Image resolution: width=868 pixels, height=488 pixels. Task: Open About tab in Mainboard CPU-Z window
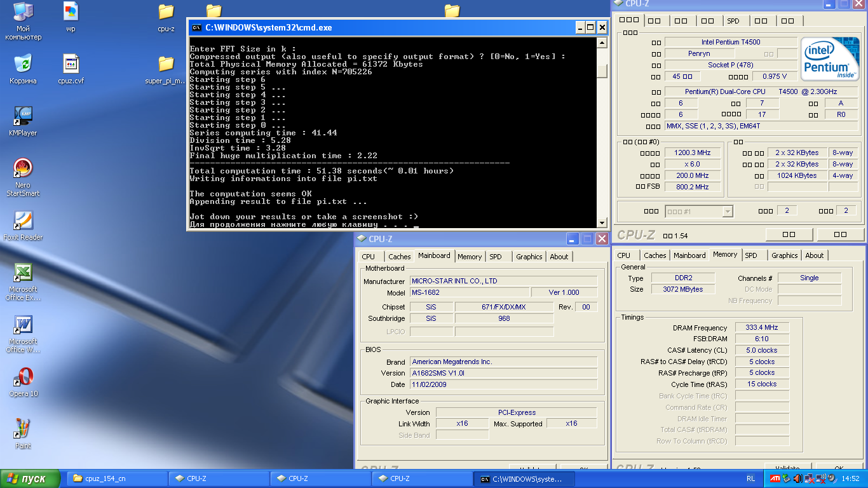559,257
